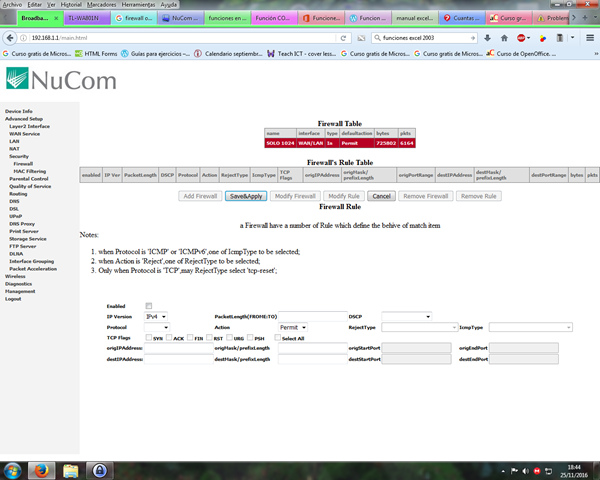This screenshot has height=480, width=600.
Task: Check the URG TCP flag
Action: click(229, 338)
